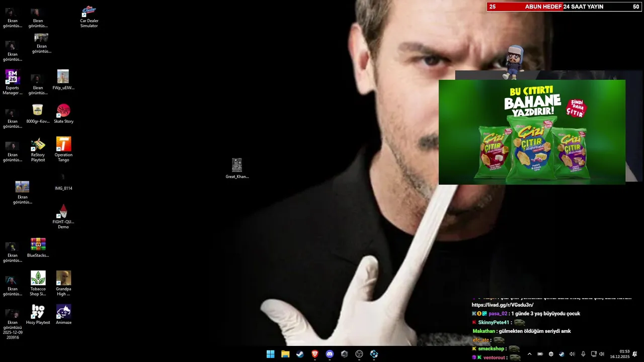Open Discord from the taskbar
The height and width of the screenshot is (362, 644).
coord(330,354)
